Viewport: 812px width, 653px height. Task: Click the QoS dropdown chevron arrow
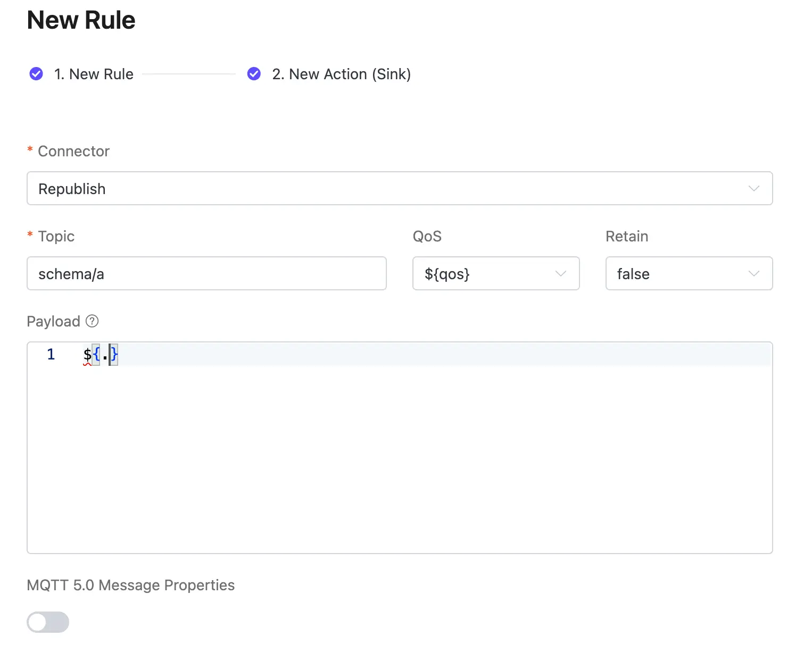(560, 273)
